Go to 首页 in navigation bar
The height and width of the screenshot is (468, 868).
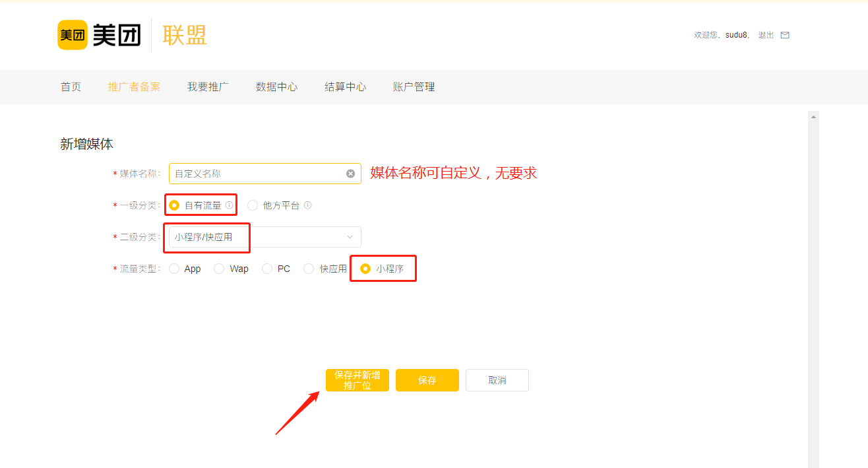coord(71,87)
